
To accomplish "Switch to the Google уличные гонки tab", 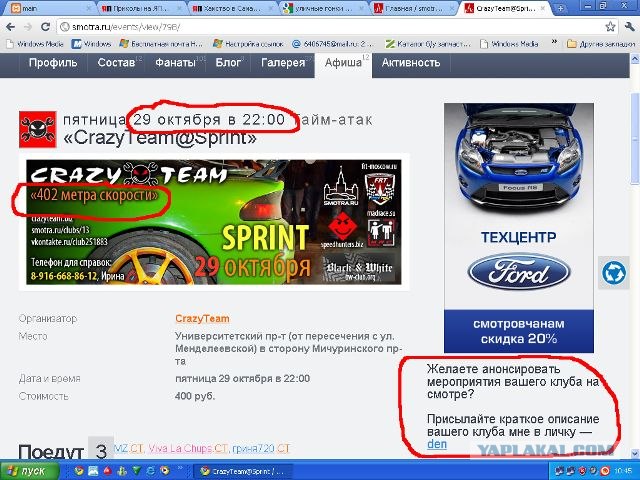I will pyautogui.click(x=322, y=8).
